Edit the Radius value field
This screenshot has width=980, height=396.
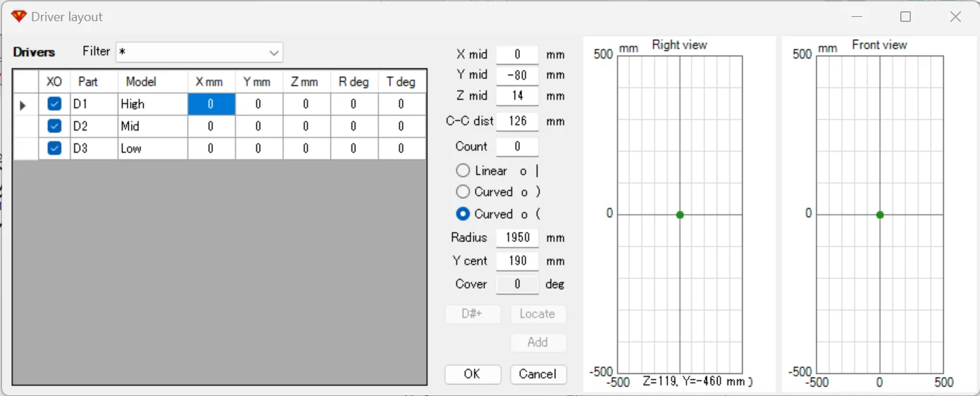(x=517, y=238)
